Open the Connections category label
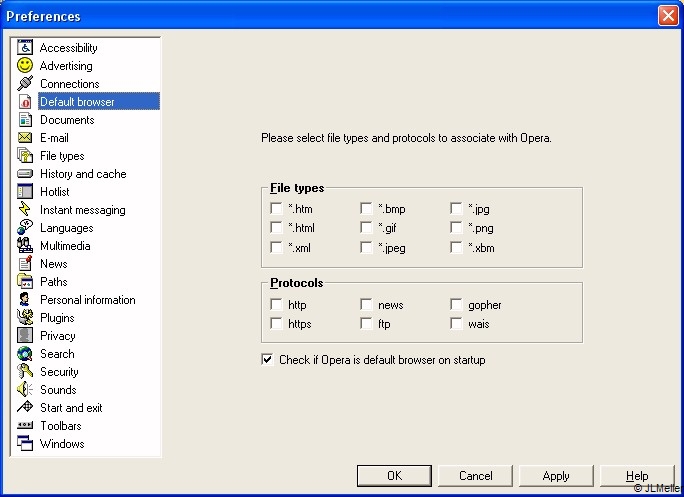 (x=69, y=83)
